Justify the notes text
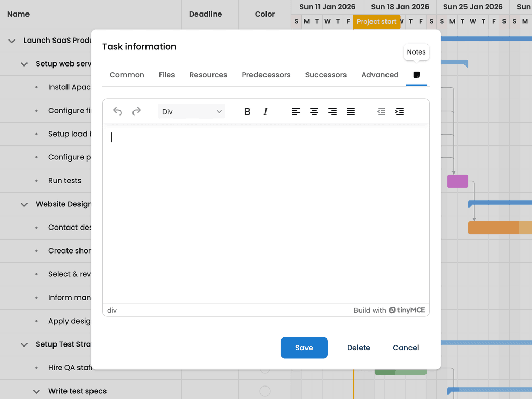Image resolution: width=532 pixels, height=399 pixels. coord(351,111)
